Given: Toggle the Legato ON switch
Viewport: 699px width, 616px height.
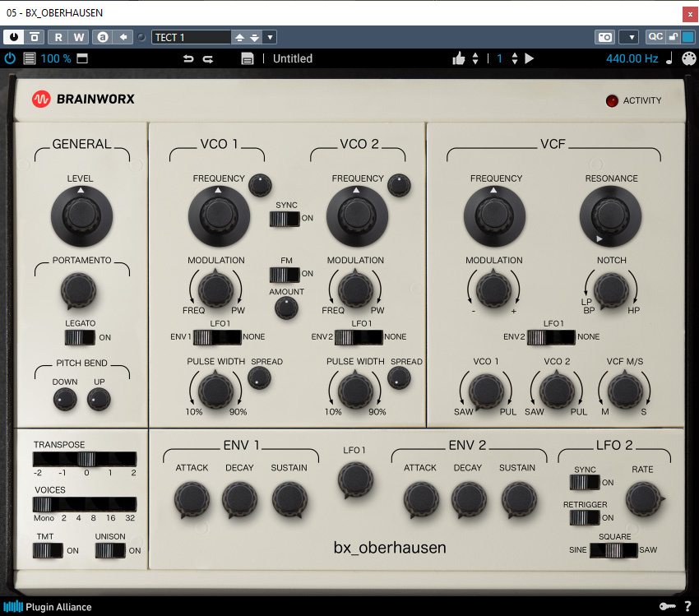Looking at the screenshot, I should (x=80, y=337).
